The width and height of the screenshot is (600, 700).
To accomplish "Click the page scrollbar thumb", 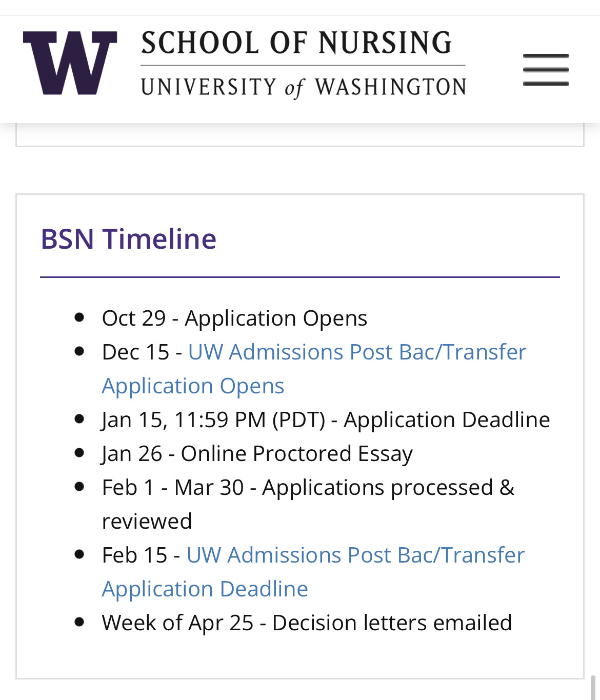I will [x=593, y=688].
